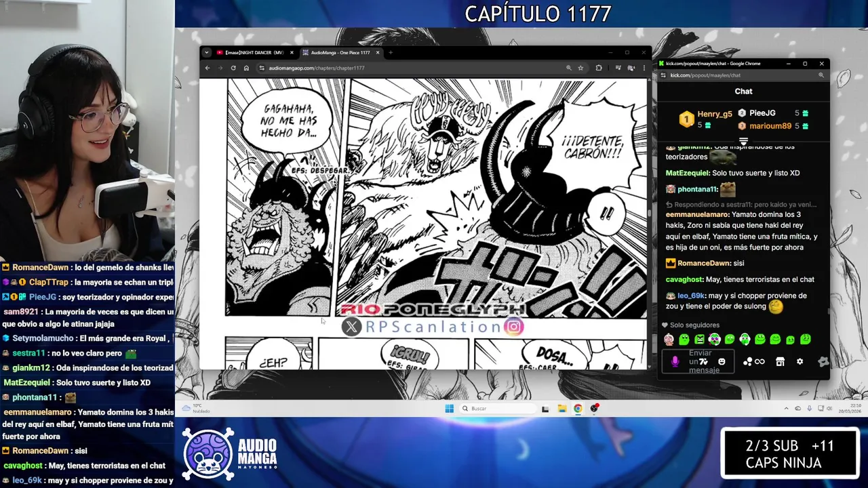Pick the angry green square emote
Image resolution: width=868 pixels, height=488 pixels.
pos(699,340)
